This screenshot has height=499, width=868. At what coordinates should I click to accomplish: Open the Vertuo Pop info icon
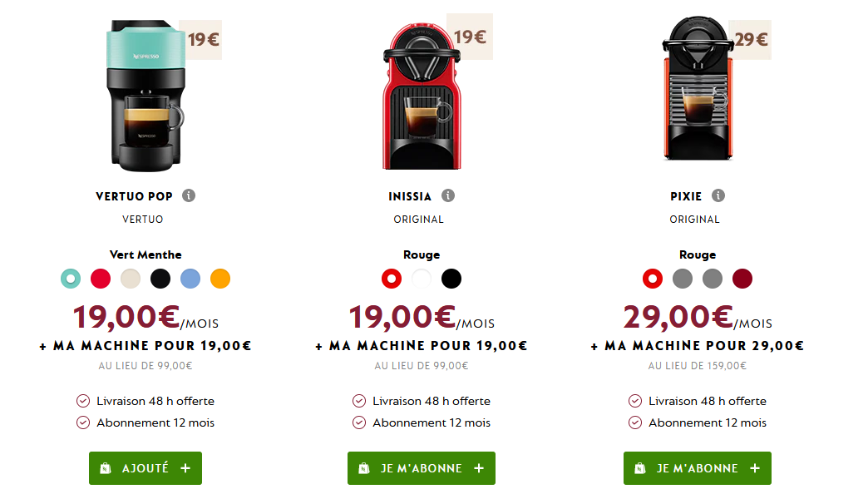189,196
